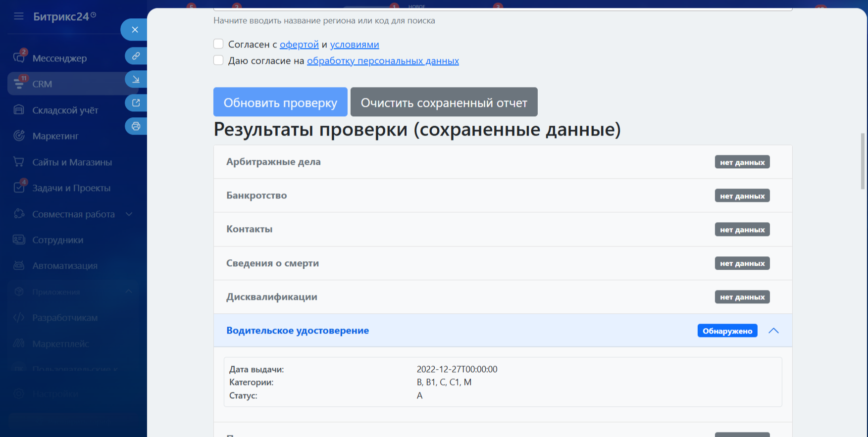Click the Обнаружено status badge
Screen dimensions: 868x437
tap(727, 331)
